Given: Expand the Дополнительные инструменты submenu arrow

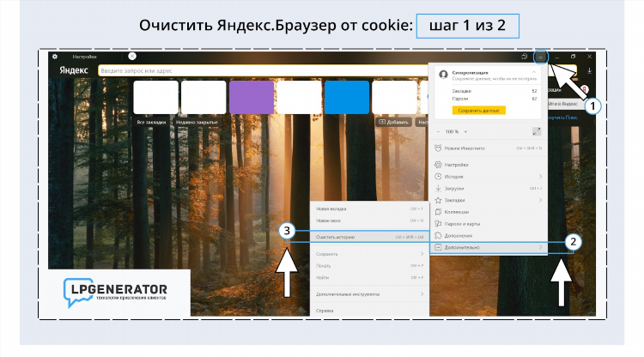Looking at the screenshot, I should click(x=422, y=294).
